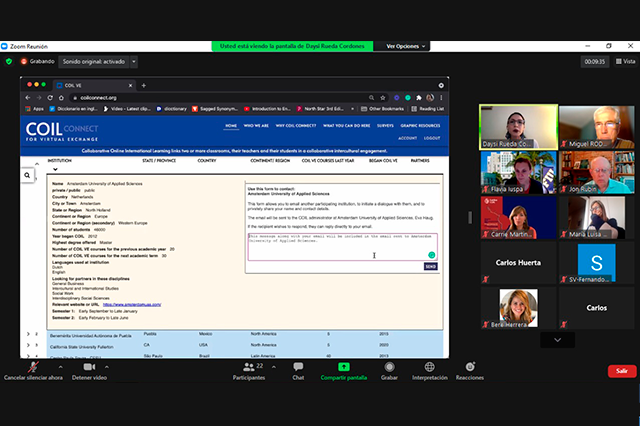Open the Reading List button

pyautogui.click(x=428, y=109)
